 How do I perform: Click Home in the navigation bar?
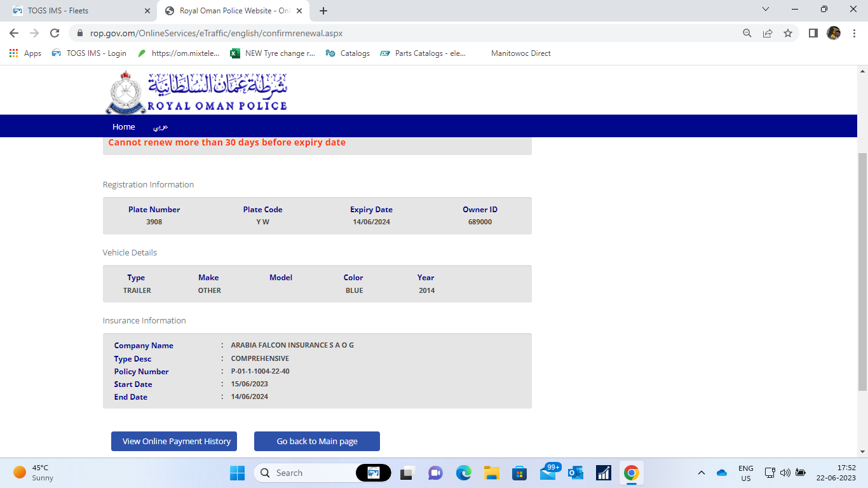(123, 126)
